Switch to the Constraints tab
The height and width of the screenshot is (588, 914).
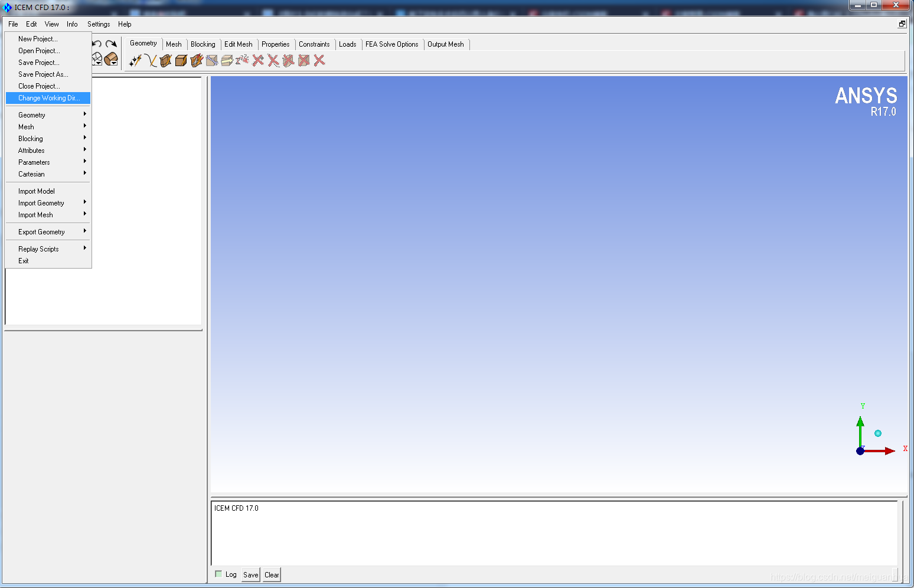point(314,44)
